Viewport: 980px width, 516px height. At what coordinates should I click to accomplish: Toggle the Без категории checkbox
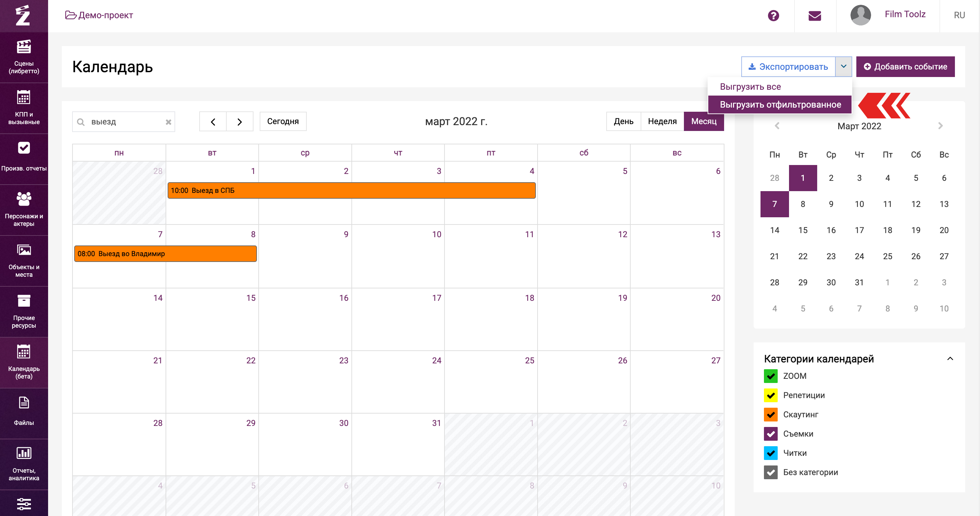coord(770,472)
